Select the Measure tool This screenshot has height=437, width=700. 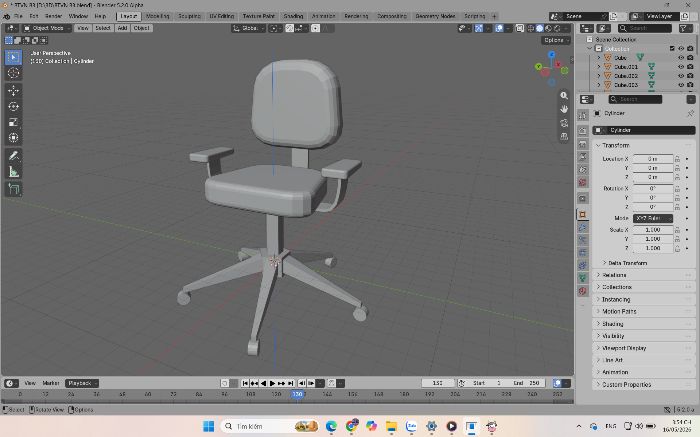point(13,172)
